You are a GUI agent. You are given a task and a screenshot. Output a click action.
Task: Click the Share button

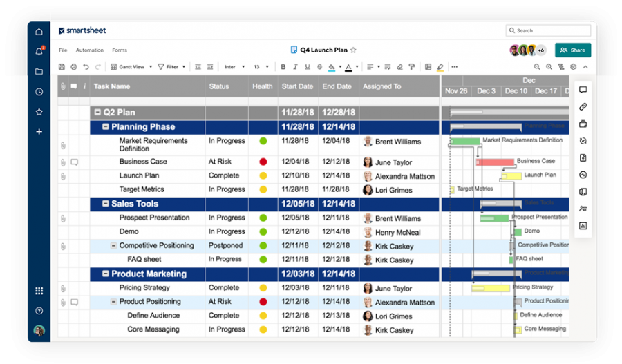click(x=572, y=50)
